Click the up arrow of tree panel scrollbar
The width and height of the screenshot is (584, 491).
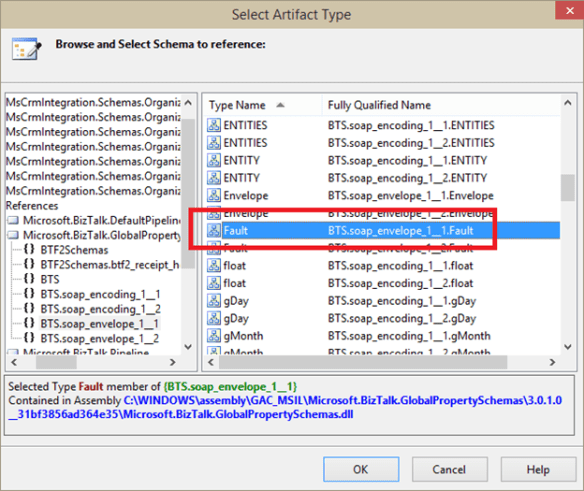[x=188, y=102]
